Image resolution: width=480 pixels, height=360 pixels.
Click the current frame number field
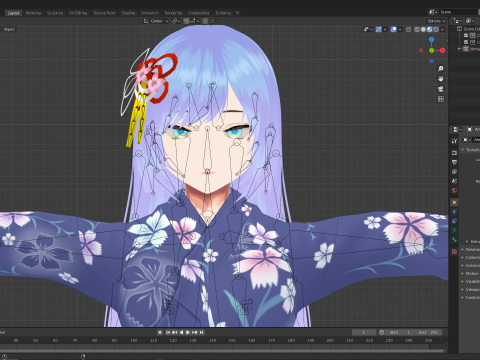[x=364, y=332]
